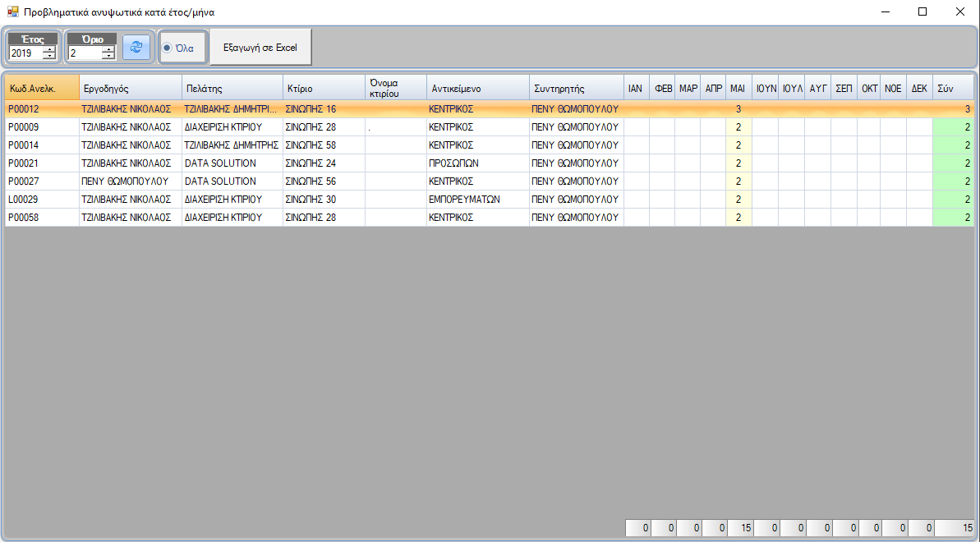Click the ΜΑΙ month column header
The image size is (980, 542).
click(x=738, y=88)
